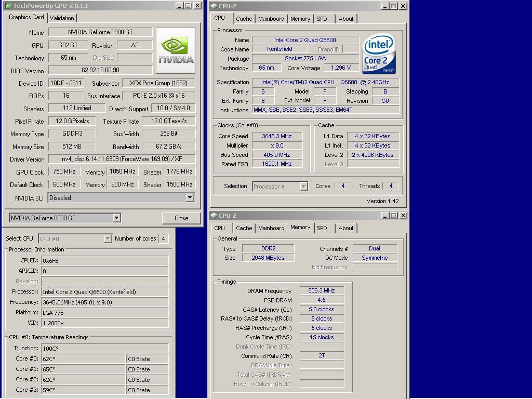Screen dimensions: 532x399
Task: Open Mainboard tab in top CPU-Z window
Action: click(271, 19)
